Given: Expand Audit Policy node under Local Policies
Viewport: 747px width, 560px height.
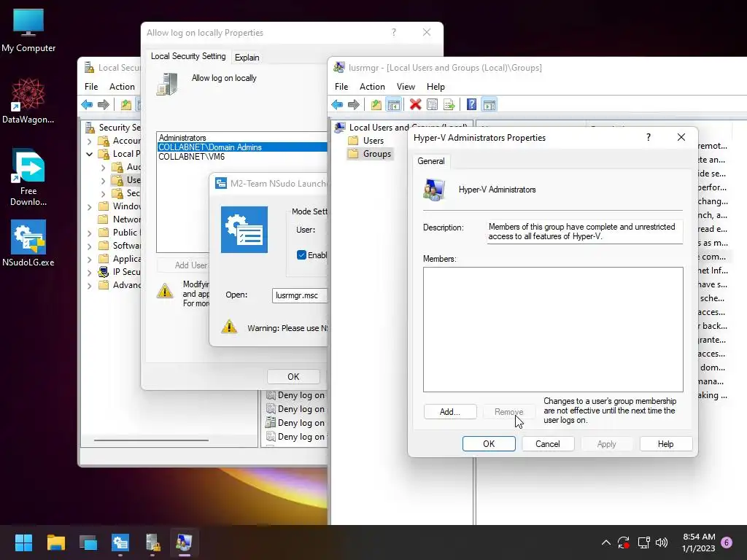Looking at the screenshot, I should pos(104,167).
